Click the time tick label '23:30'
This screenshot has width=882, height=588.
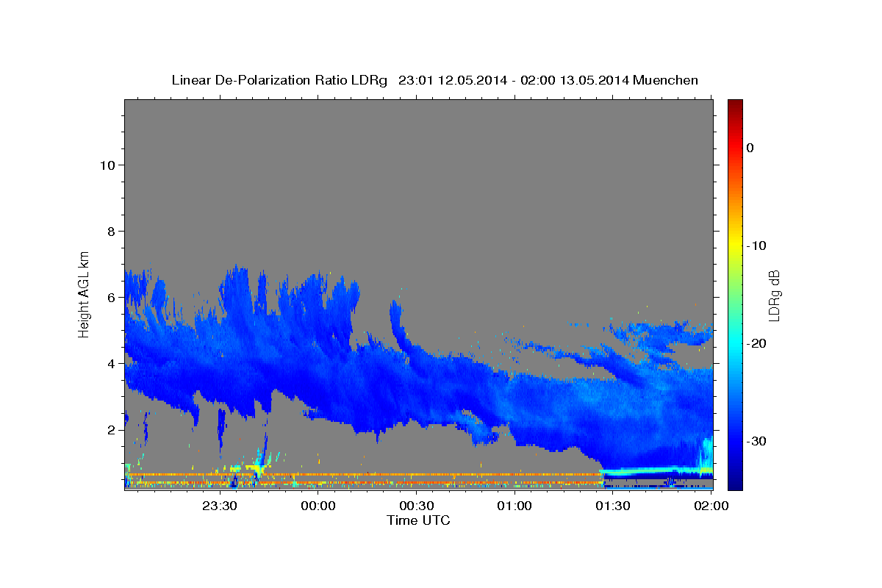pyautogui.click(x=220, y=506)
